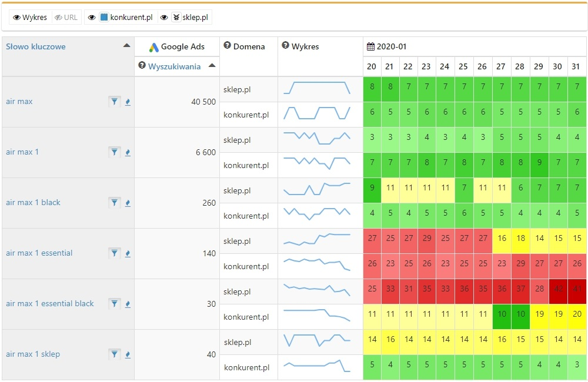Click help icon beside Wykres header
This screenshot has width=588, height=382.
coord(285,46)
